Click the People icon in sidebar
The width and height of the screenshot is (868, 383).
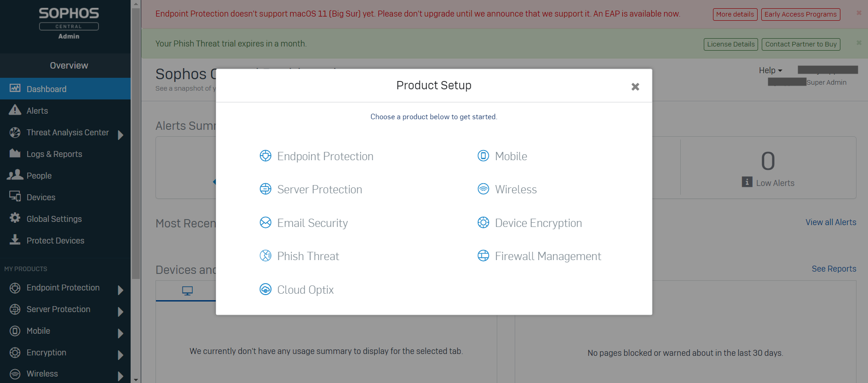tap(15, 174)
